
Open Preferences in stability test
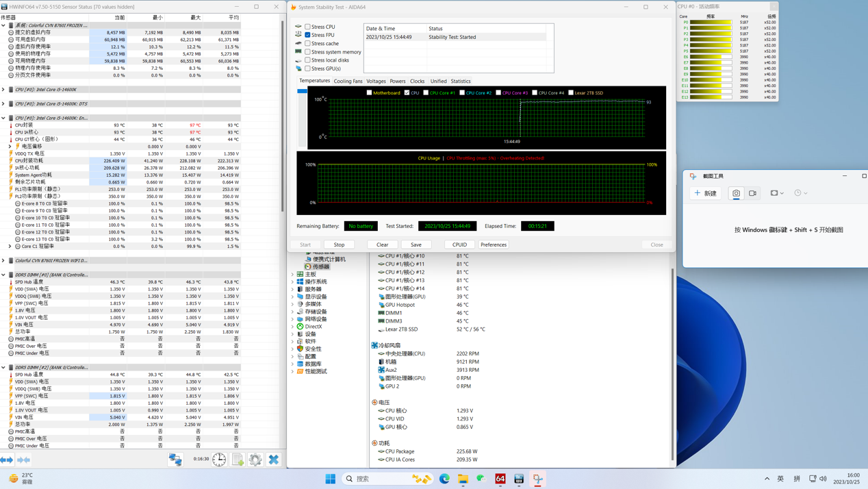coord(494,244)
